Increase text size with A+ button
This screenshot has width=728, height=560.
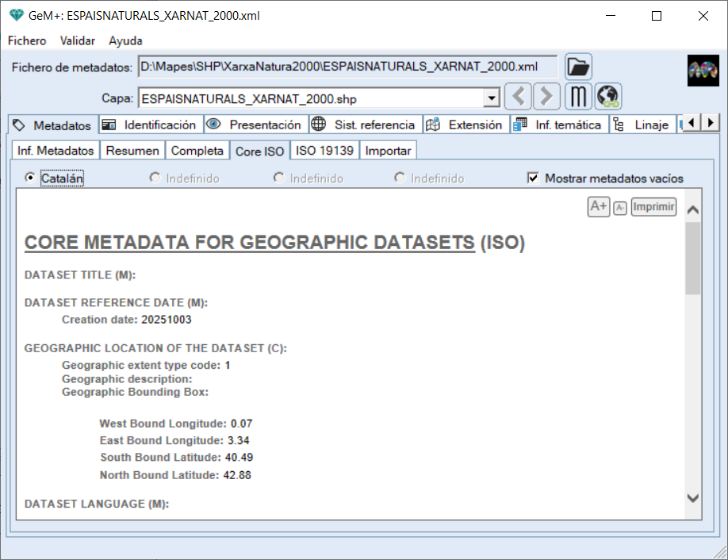pyautogui.click(x=598, y=207)
